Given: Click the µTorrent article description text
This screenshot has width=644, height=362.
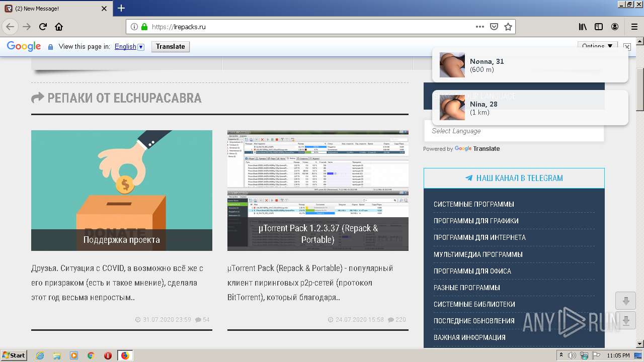Looking at the screenshot, I should point(310,283).
